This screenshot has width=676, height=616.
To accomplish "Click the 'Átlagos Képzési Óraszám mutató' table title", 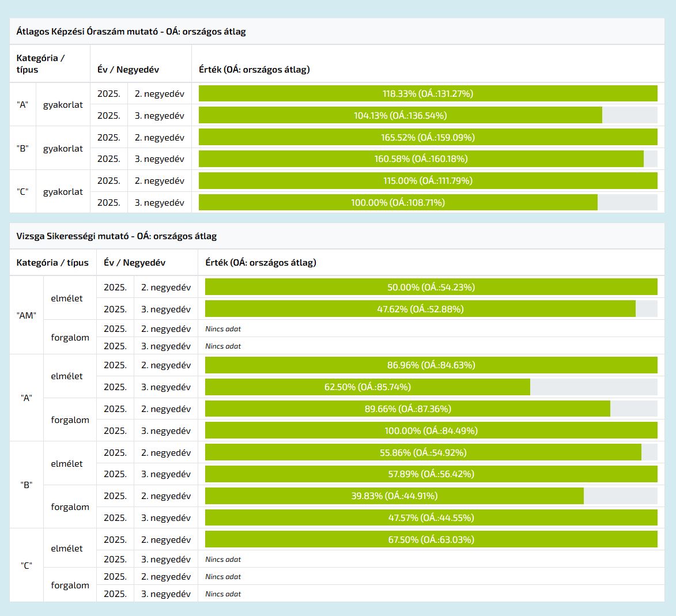I will pos(131,32).
